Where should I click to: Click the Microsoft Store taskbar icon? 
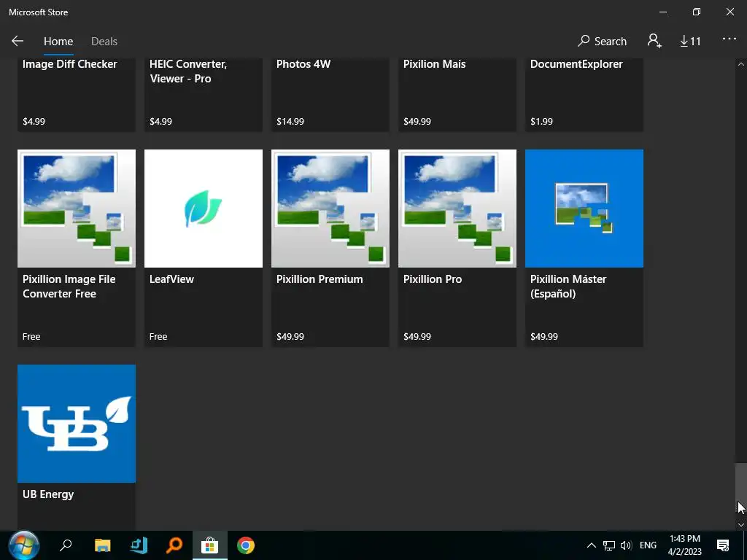pos(209,545)
